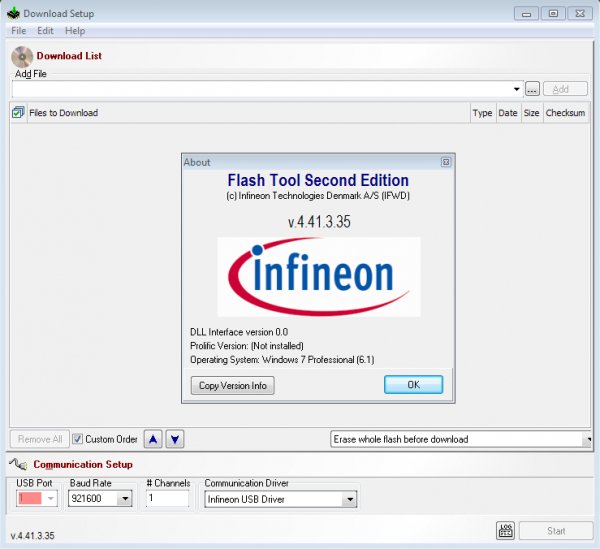
Task: Click the Communication Setup heading
Action: 83,464
